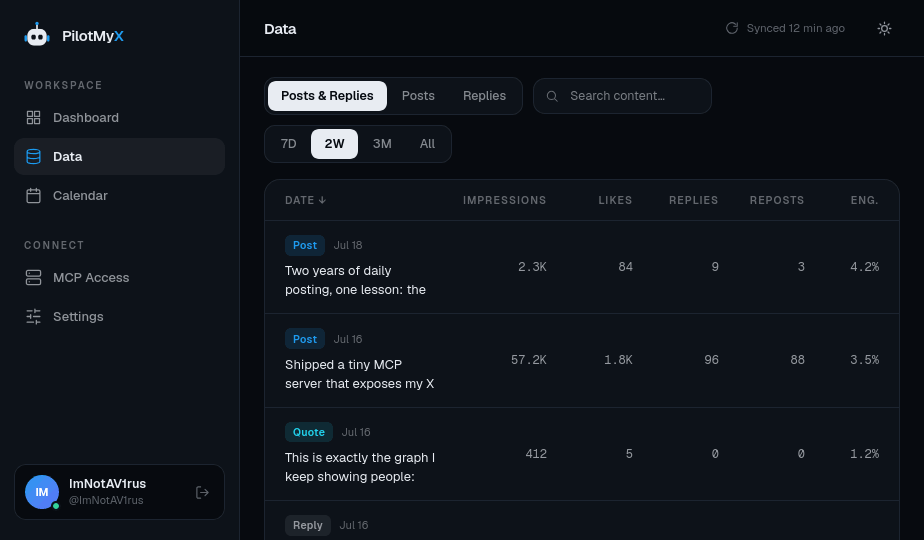Open 'This is exactly the graph' quote
The height and width of the screenshot is (540, 924).
[x=360, y=467]
